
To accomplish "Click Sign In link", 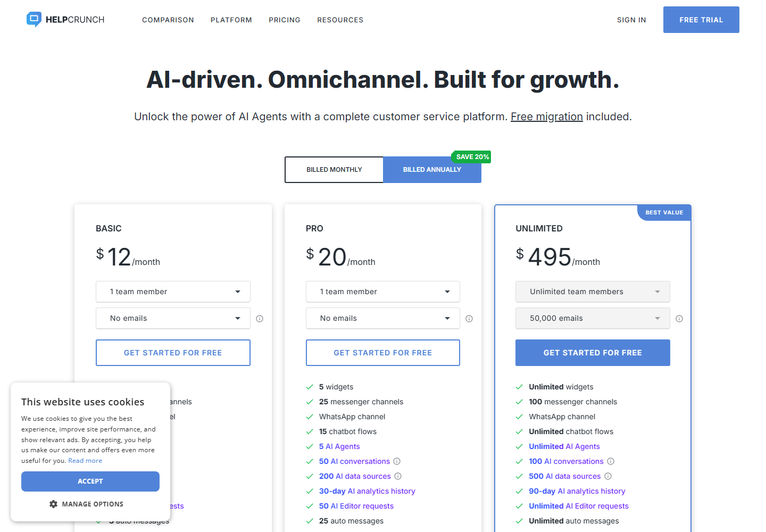I will pos(631,20).
